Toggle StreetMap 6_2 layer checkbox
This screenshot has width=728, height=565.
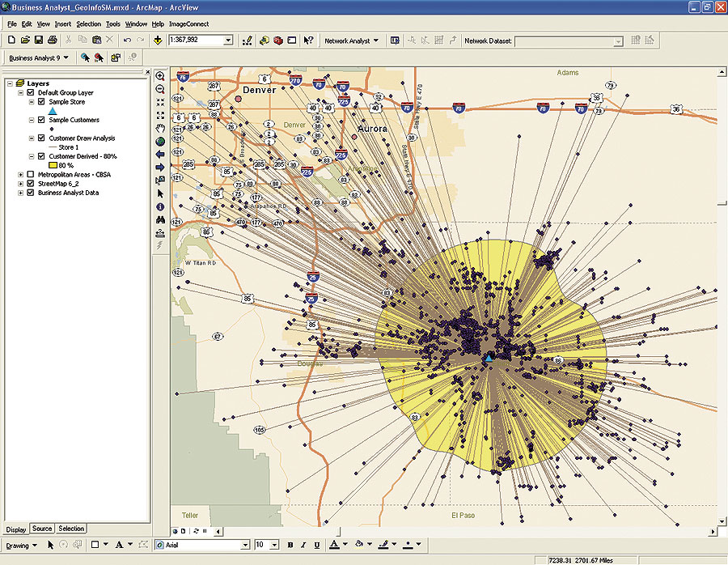pos(31,184)
